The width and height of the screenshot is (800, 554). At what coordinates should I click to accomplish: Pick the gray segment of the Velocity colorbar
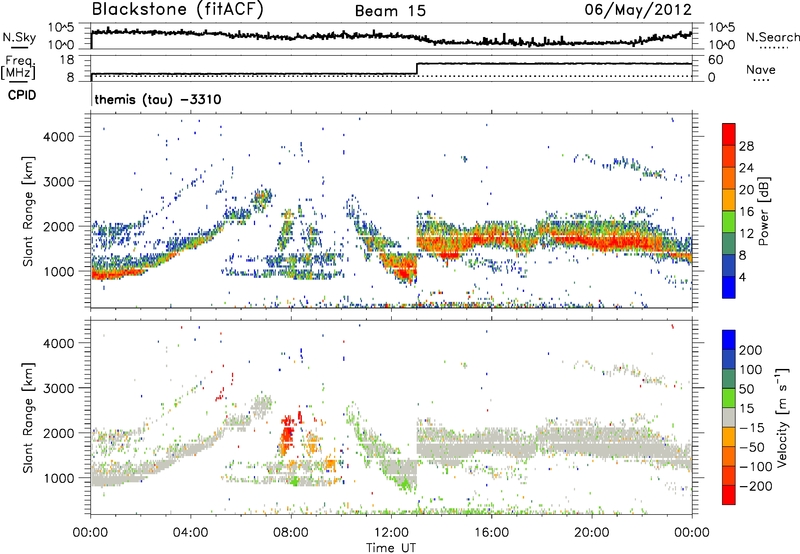[x=729, y=417]
